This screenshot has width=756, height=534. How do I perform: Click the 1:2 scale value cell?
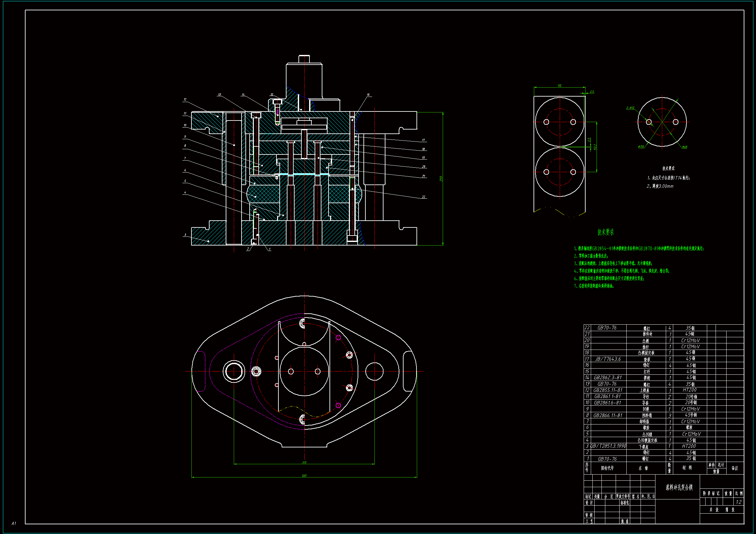tap(739, 502)
